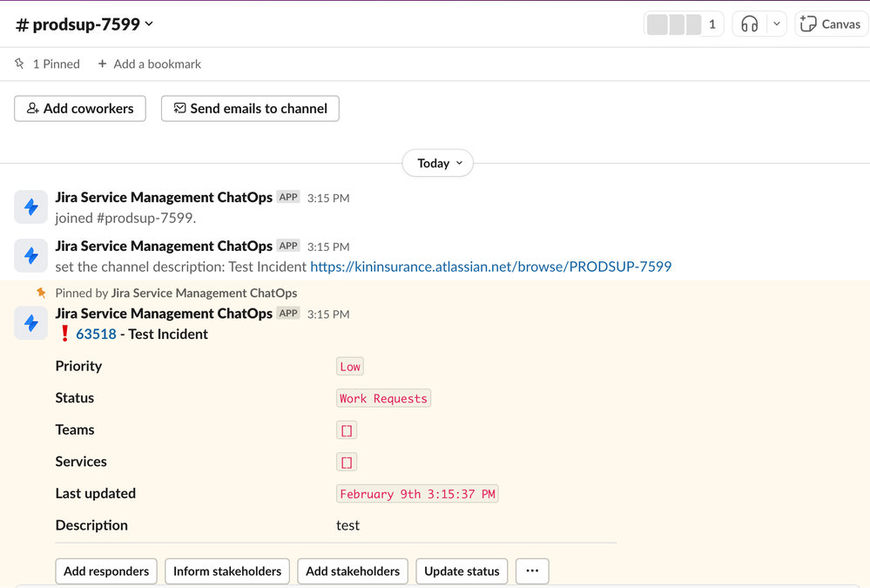This screenshot has width=870, height=588.
Task: Click the Canvas icon in header
Action: pyautogui.click(x=808, y=24)
